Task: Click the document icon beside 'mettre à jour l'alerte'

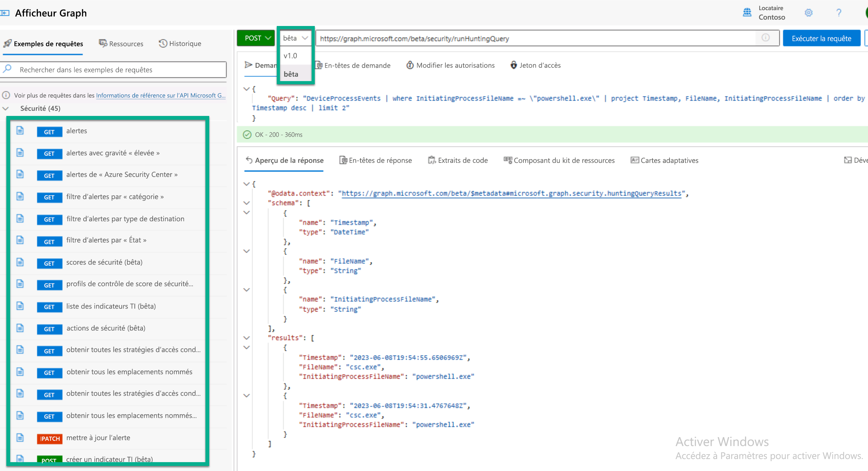Action: pos(20,437)
